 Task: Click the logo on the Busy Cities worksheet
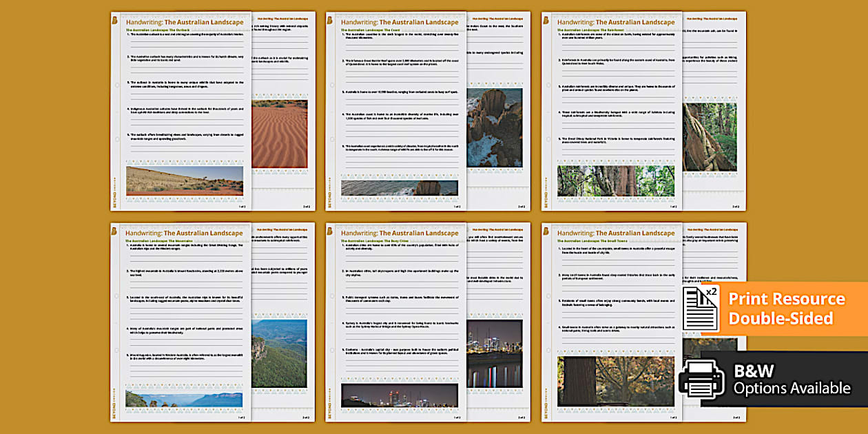click(330, 233)
